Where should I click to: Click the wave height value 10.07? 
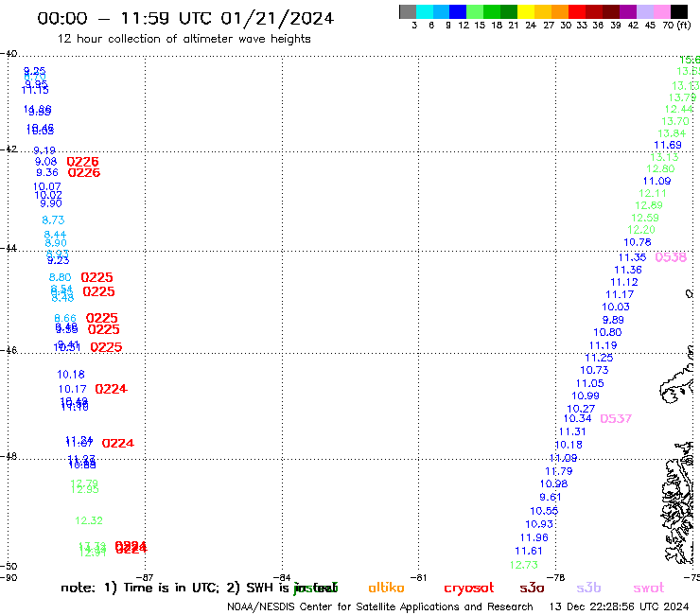coord(47,186)
